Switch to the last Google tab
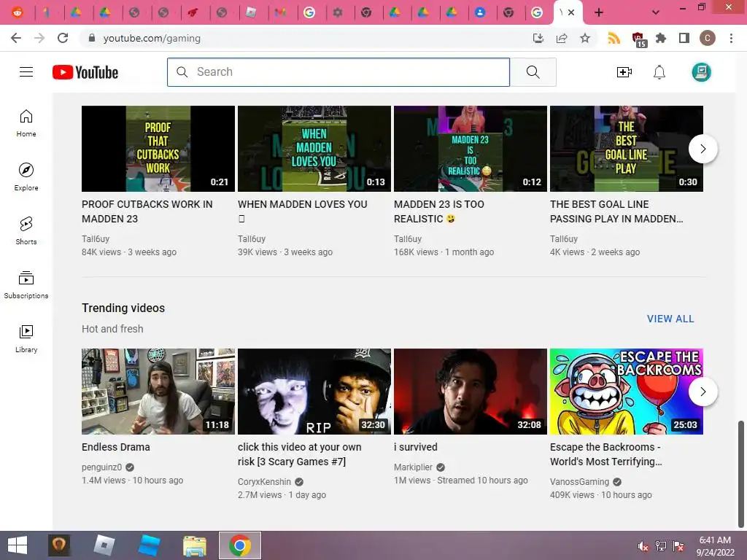747x560 pixels. tap(537, 12)
